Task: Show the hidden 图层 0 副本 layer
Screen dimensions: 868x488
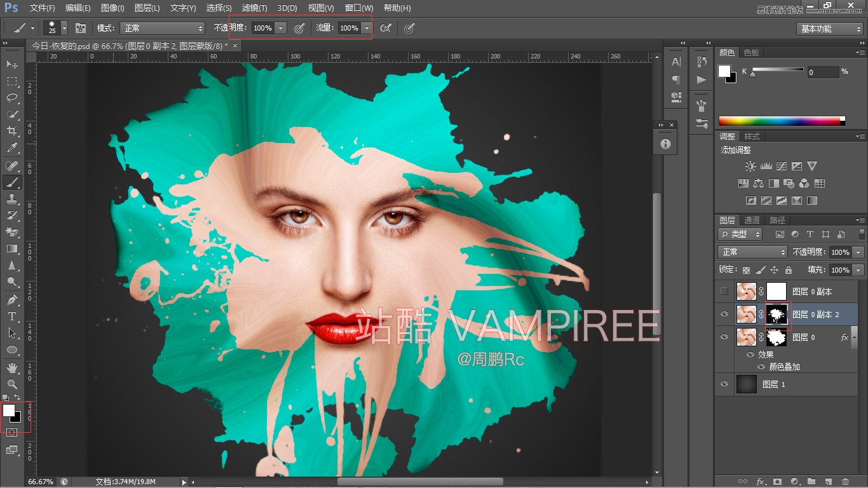Action: point(724,292)
